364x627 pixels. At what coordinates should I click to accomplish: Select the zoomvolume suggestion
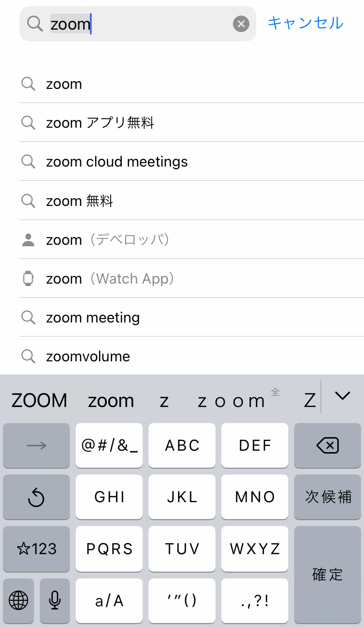88,356
